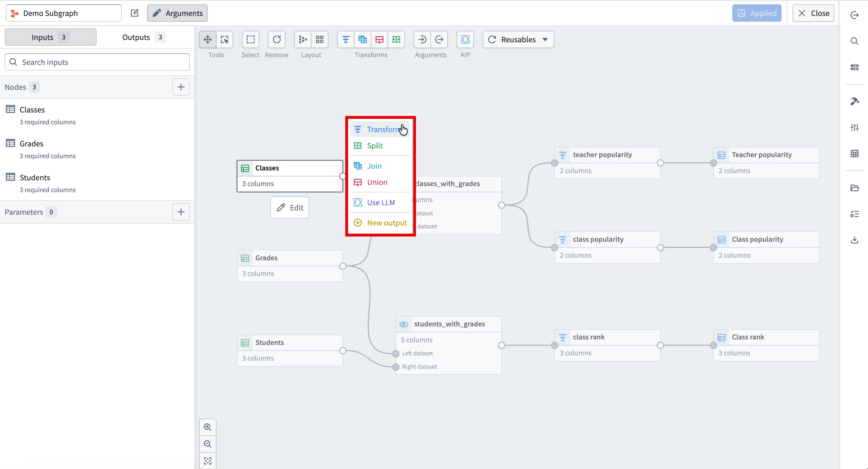Open search icon in right sidebar
Image resolution: width=868 pixels, height=469 pixels.
click(854, 41)
